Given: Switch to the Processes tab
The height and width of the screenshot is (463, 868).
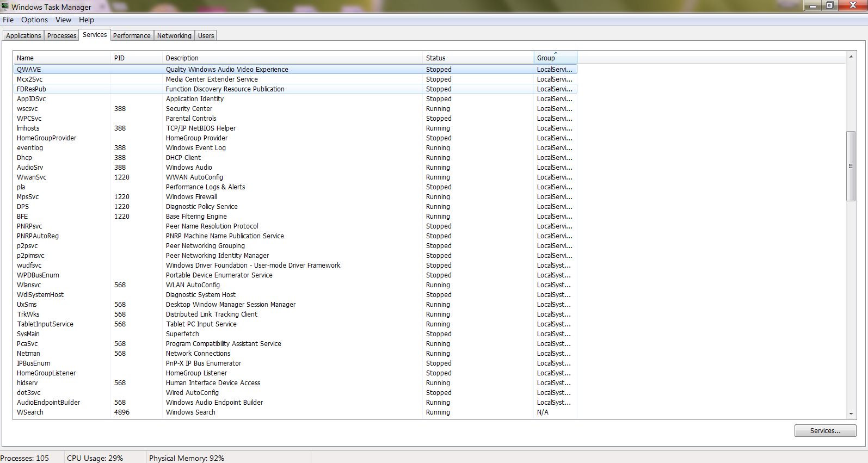Looking at the screenshot, I should point(61,35).
